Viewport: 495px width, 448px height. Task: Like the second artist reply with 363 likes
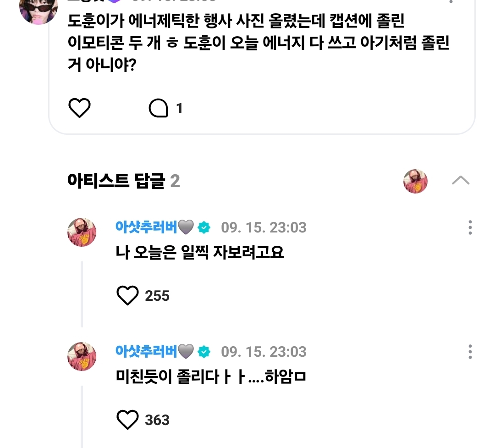127,420
